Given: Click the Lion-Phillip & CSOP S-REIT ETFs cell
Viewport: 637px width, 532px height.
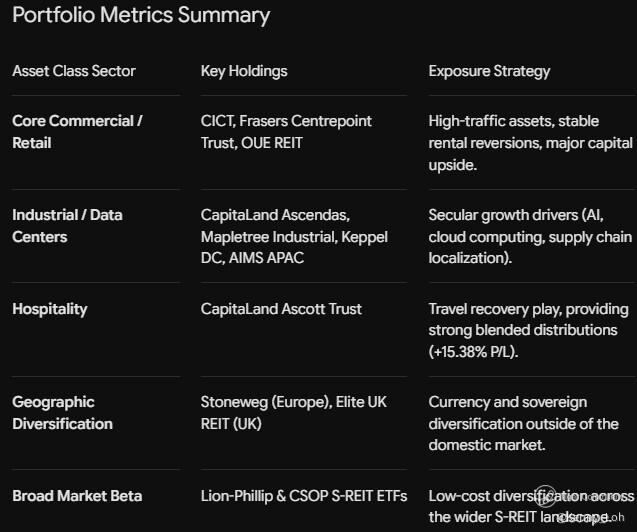Looking at the screenshot, I should coord(304,496).
